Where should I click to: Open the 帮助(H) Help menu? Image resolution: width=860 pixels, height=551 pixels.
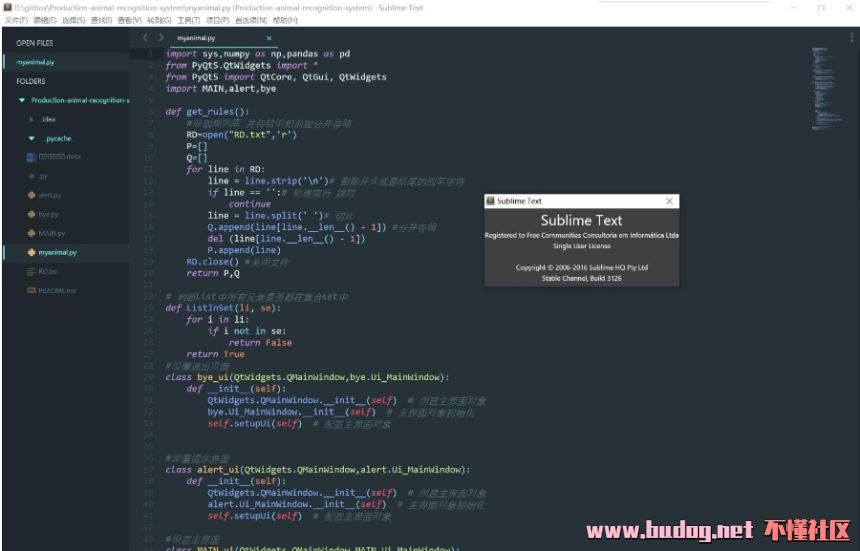285,20
